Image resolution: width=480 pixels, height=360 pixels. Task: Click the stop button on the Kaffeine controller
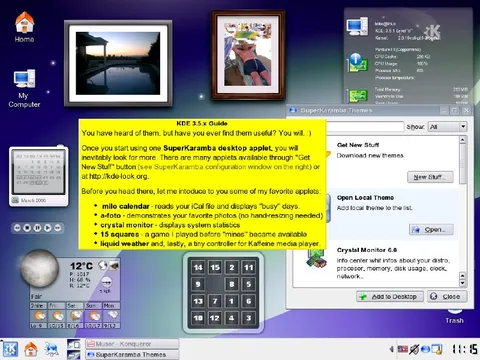[27, 228]
